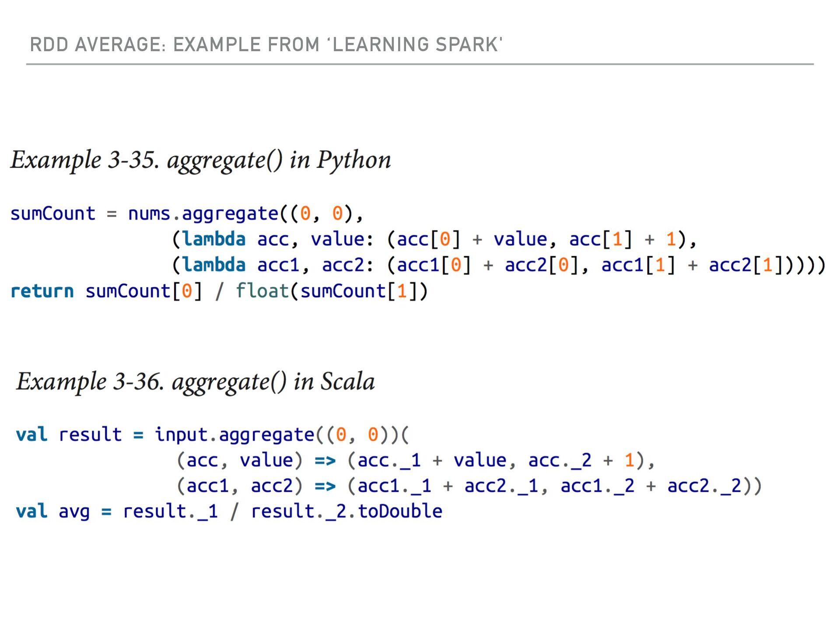Click 'result._1' in the avg expression
Image resolution: width=840 pixels, height=630 pixels.
170,511
